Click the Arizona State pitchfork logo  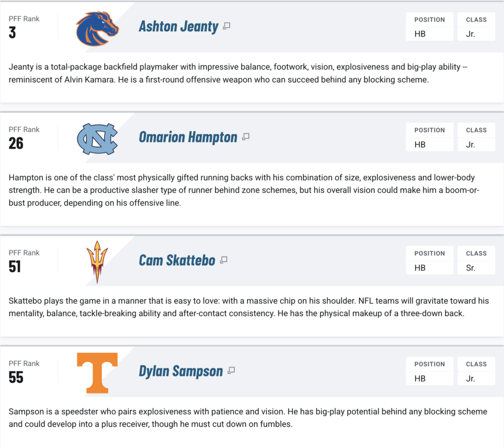coord(97,262)
